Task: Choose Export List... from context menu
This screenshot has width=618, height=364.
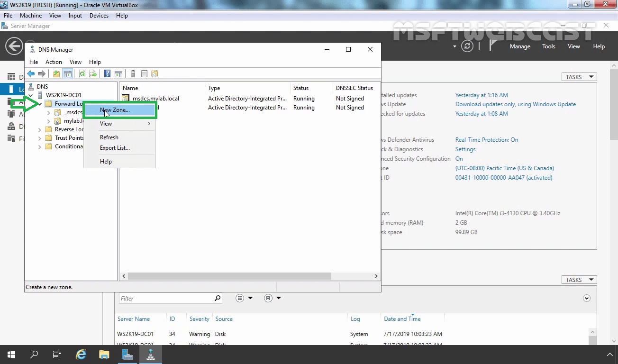Action: (x=119, y=148)
